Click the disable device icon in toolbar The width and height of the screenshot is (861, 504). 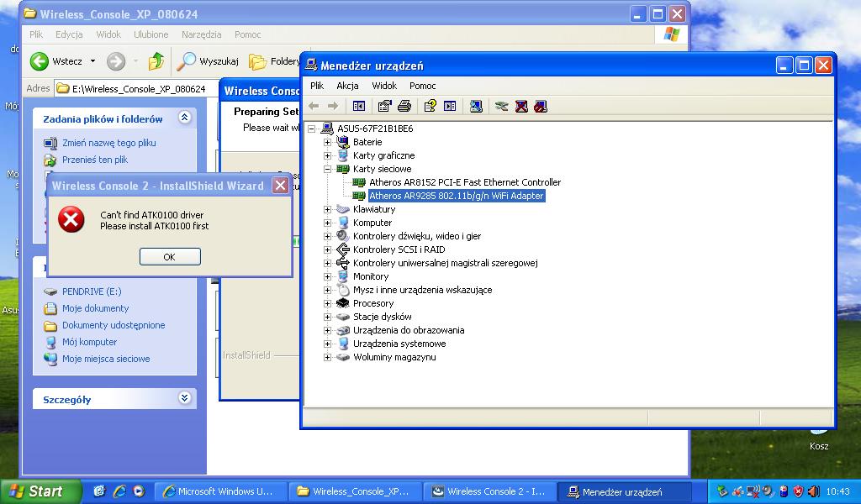point(541,107)
